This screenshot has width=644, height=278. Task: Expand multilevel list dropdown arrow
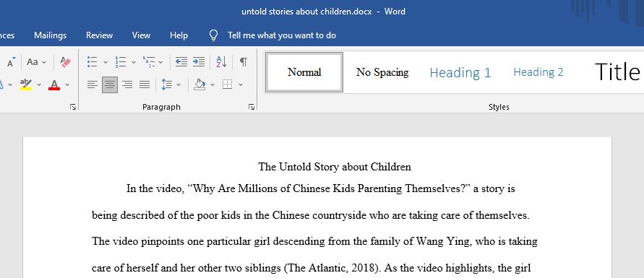[x=160, y=62]
